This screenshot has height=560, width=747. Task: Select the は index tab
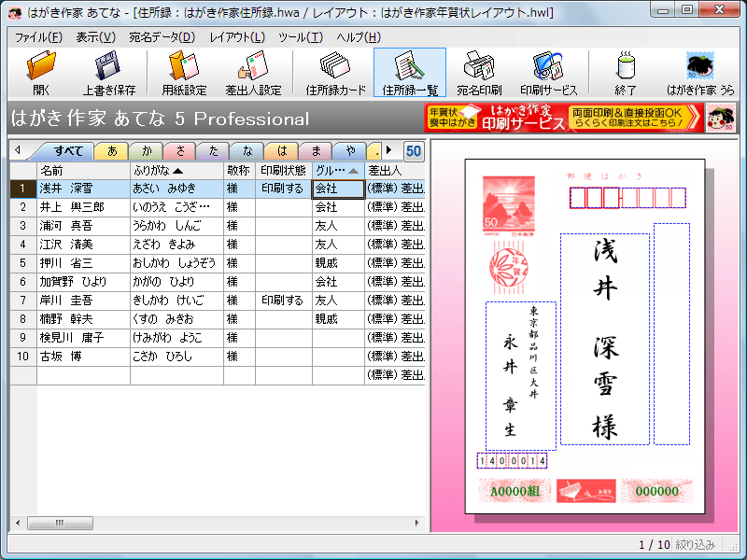[x=282, y=151]
